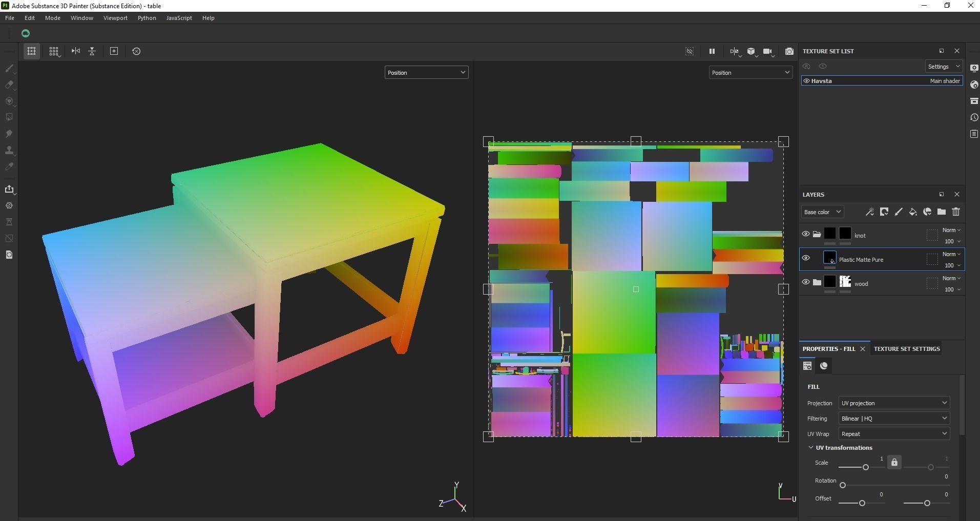Hide the Plastic Matte Pure layer
This screenshot has height=521, width=980.
806,258
